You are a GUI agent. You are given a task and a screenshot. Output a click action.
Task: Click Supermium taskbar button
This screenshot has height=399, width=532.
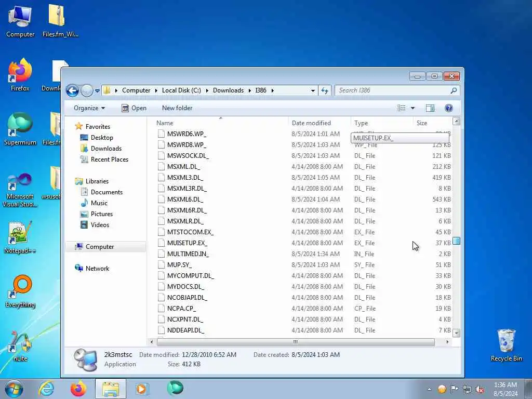click(x=175, y=388)
